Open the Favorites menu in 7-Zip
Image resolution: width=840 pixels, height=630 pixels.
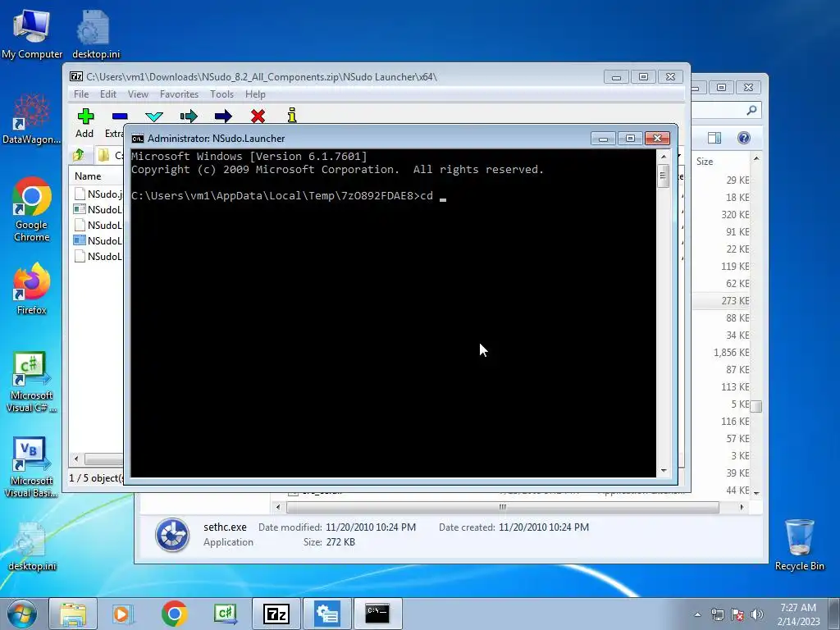click(x=179, y=94)
